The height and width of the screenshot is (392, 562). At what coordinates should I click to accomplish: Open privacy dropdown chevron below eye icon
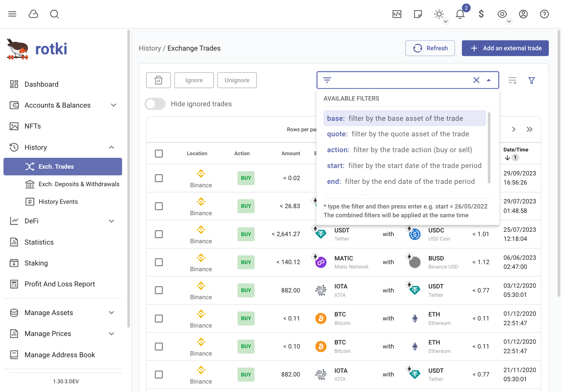(x=509, y=22)
